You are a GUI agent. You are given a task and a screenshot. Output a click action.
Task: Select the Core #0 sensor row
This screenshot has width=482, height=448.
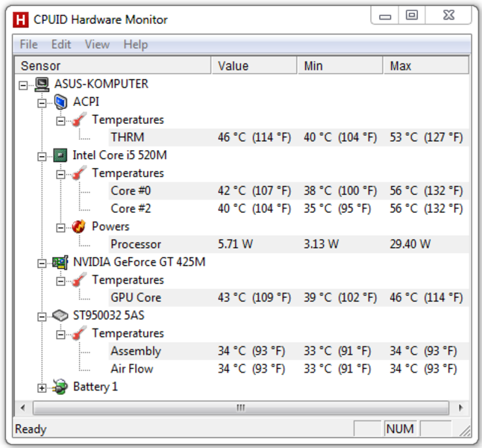pyautogui.click(x=289, y=190)
